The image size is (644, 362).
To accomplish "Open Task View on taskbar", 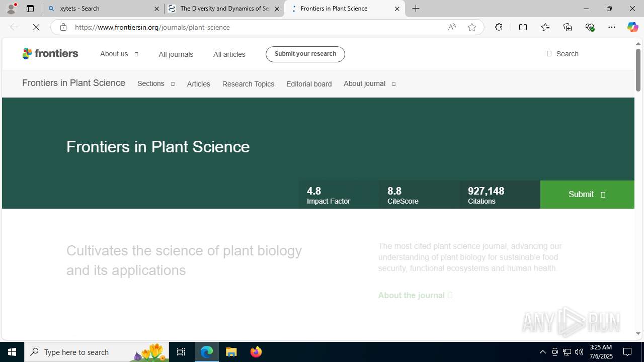I will [181, 352].
